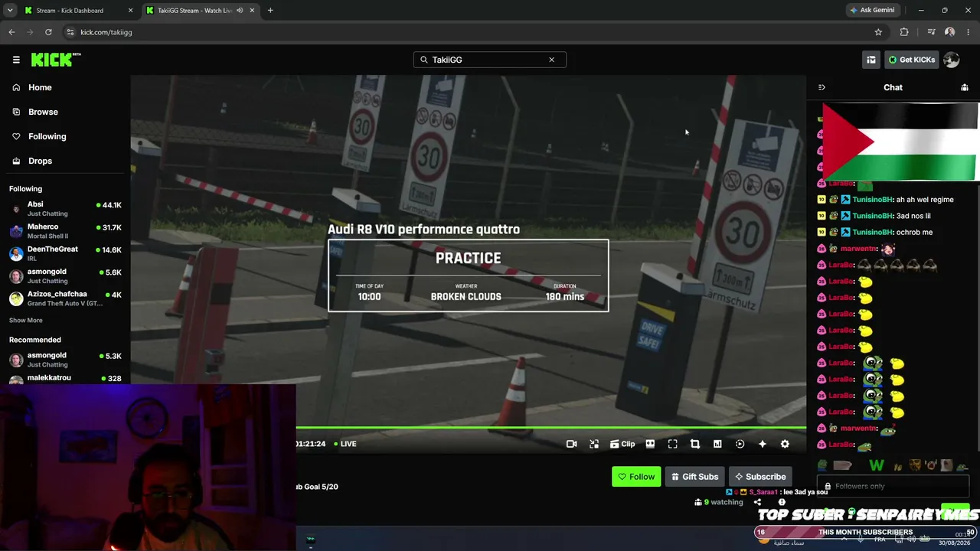This screenshot has height=551, width=980.
Task: Open Absi's channel in Following list
Action: [x=65, y=209]
